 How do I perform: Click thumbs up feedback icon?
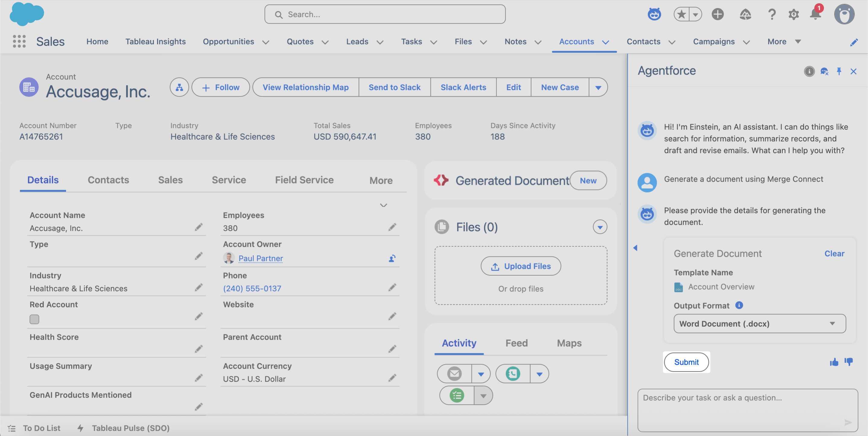834,362
